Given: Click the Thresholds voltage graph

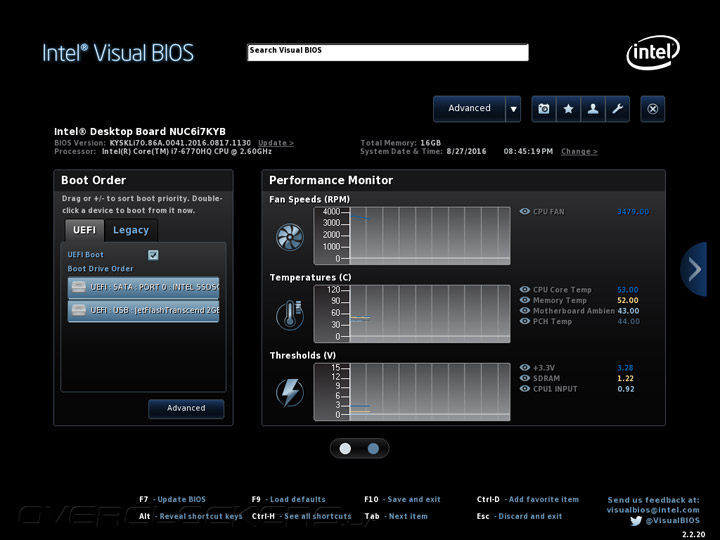Looking at the screenshot, I should click(x=412, y=392).
